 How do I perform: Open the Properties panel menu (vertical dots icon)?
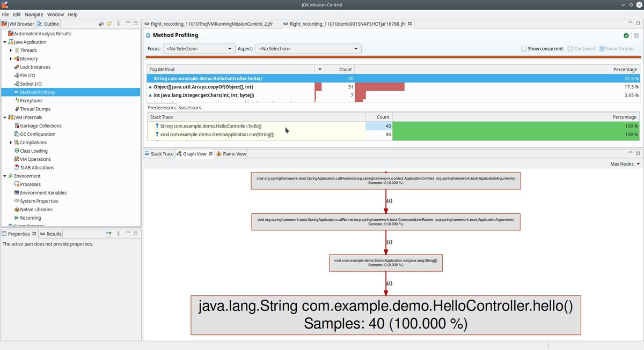coord(118,234)
